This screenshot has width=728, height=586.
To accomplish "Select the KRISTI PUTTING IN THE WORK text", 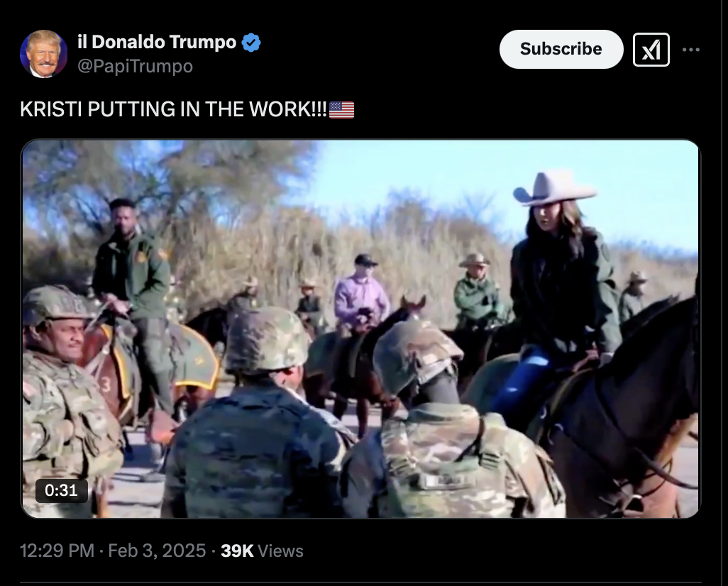I will [x=174, y=109].
